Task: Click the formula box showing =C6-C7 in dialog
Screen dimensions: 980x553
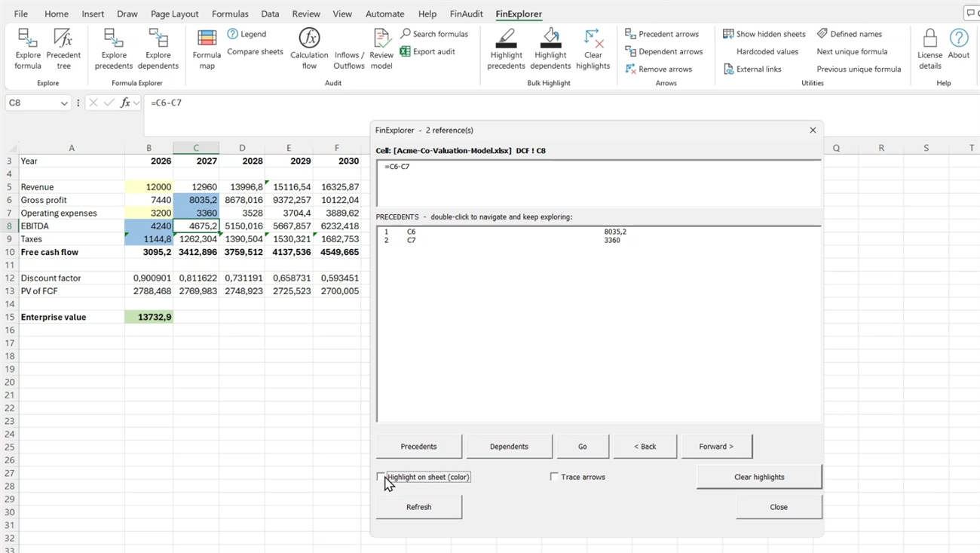Action: [x=599, y=183]
